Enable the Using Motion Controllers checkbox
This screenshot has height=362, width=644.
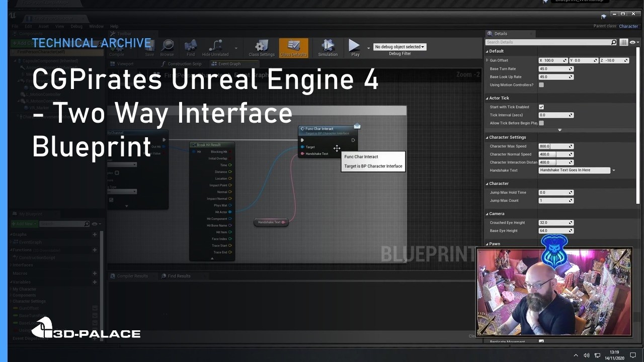tap(541, 85)
